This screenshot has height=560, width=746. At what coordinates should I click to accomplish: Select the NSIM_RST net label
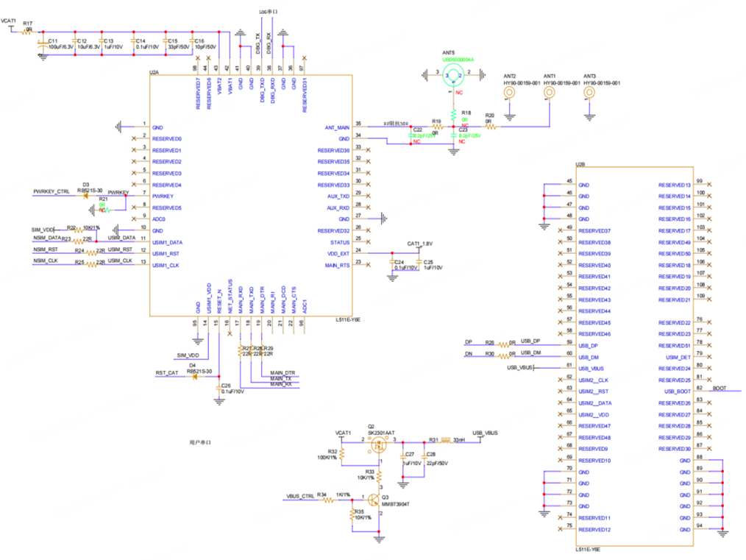(46, 249)
